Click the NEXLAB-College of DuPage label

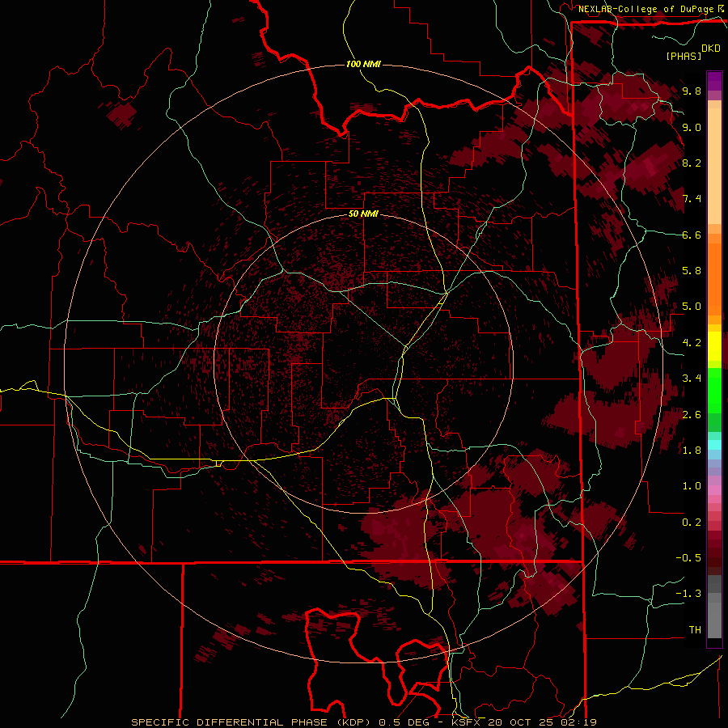coord(646,9)
